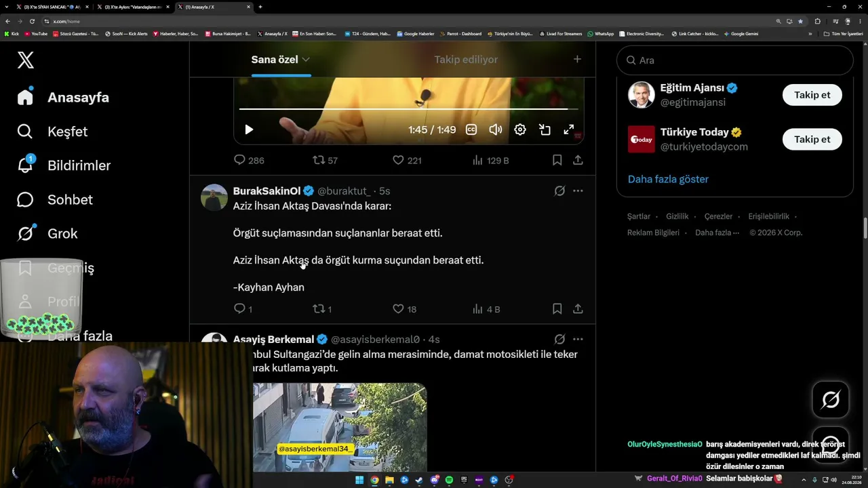
Task: View BurakSakinOl post's 4 B views
Action: [x=486, y=309]
